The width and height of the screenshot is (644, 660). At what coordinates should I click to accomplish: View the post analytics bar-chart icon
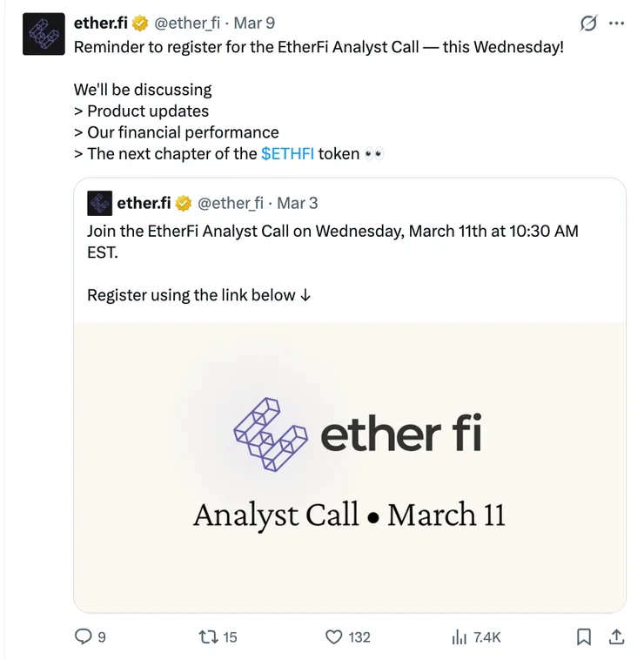pyautogui.click(x=460, y=637)
